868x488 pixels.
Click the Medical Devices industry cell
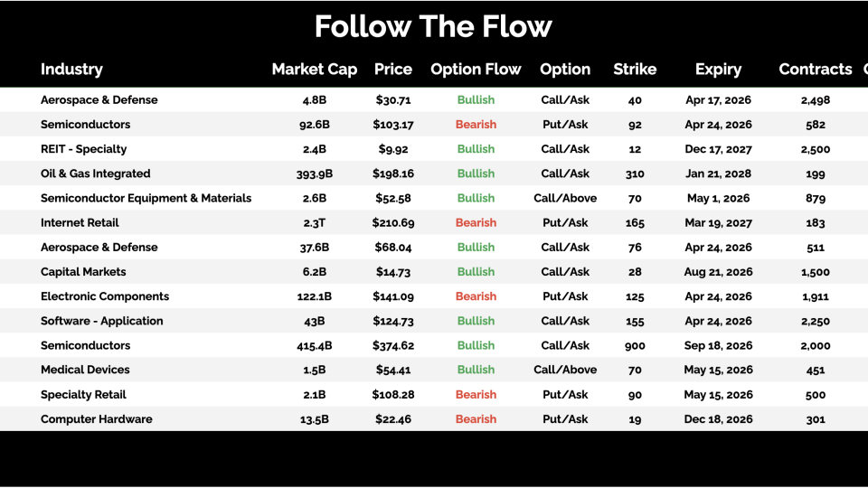pyautogui.click(x=85, y=370)
